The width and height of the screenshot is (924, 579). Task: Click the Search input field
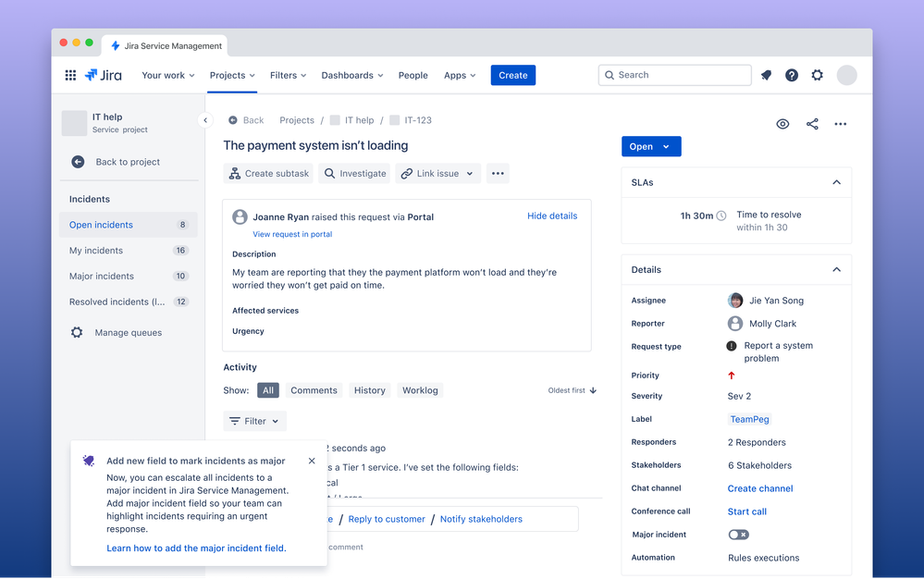675,75
